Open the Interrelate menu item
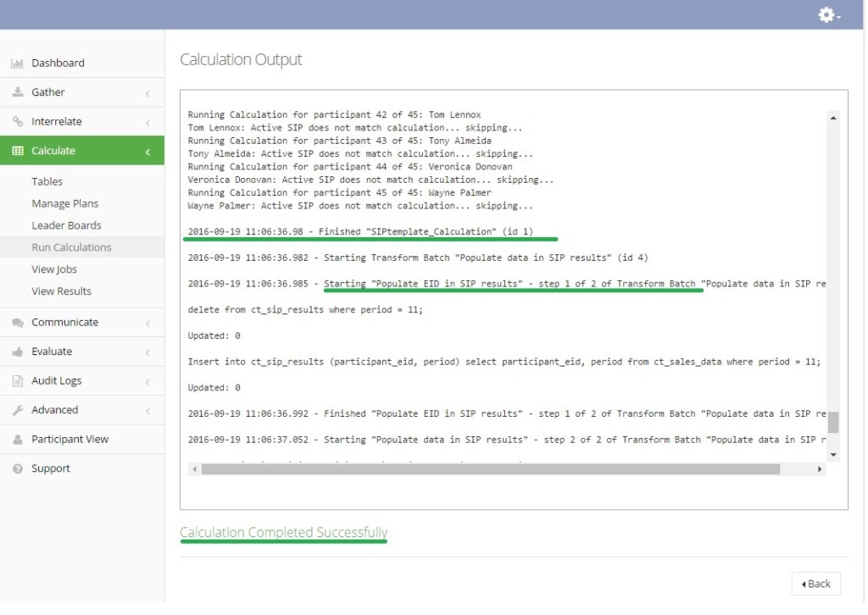This screenshot has height=615, width=868. click(82, 121)
